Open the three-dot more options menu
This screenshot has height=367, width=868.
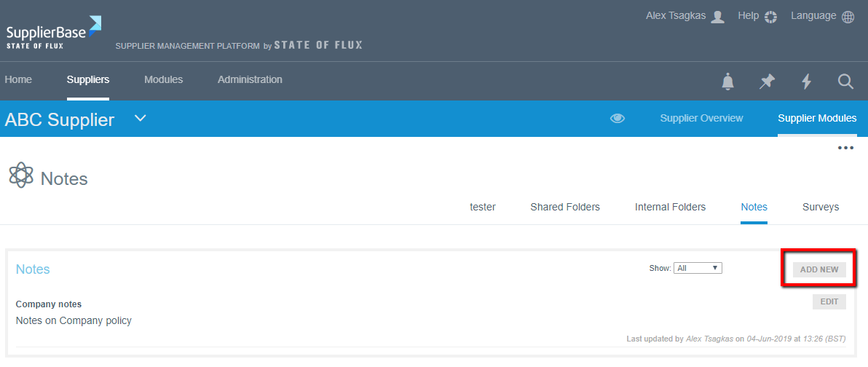click(845, 148)
